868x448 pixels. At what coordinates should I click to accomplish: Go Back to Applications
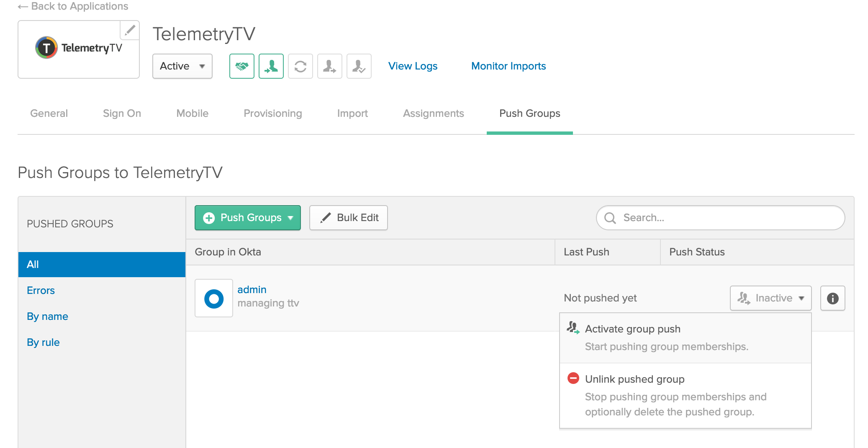click(x=73, y=6)
